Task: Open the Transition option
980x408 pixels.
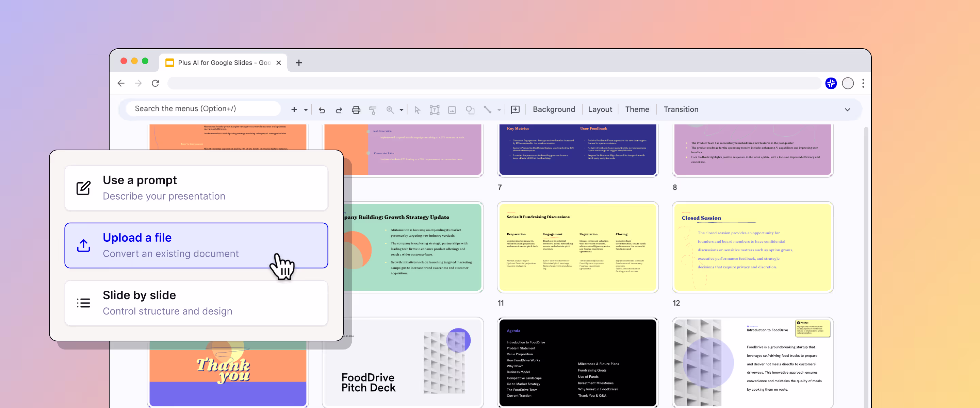Action: tap(681, 109)
